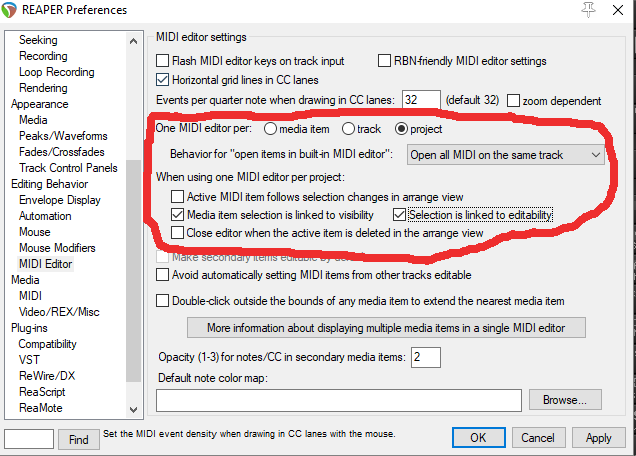The image size is (636, 456).
Task: Select project radio button
Action: pyautogui.click(x=401, y=129)
